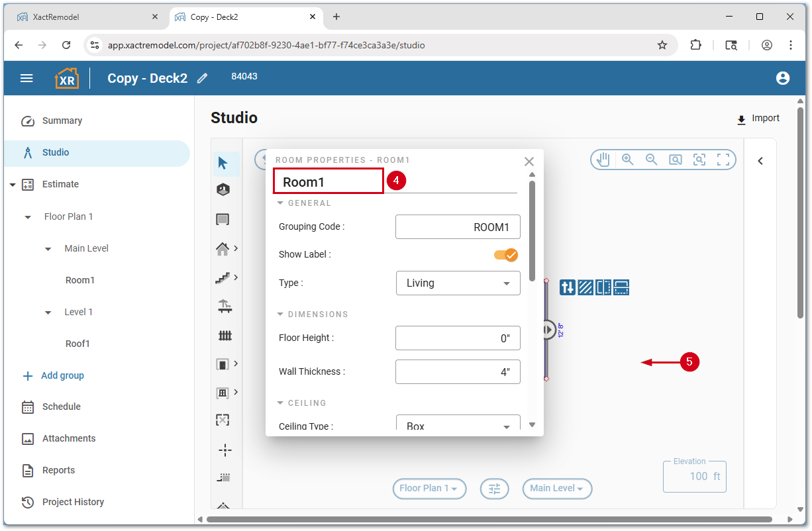Open the Type dropdown showing Living
Image resolution: width=812 pixels, height=531 pixels.
tap(458, 283)
